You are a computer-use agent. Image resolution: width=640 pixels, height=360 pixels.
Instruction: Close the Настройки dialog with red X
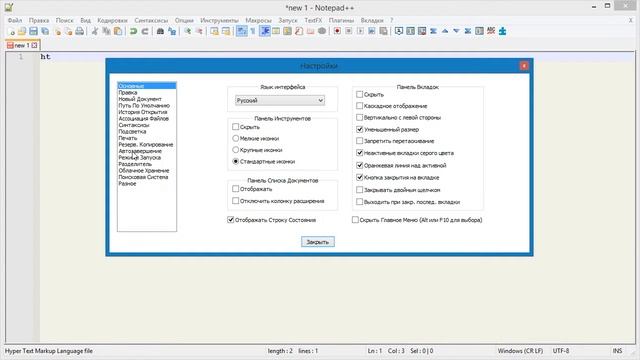524,66
